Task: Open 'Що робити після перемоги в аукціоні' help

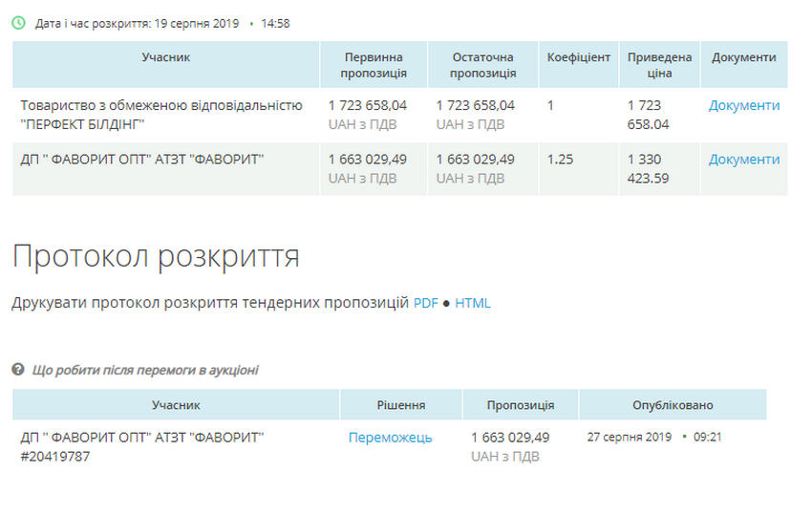Action: [x=145, y=370]
